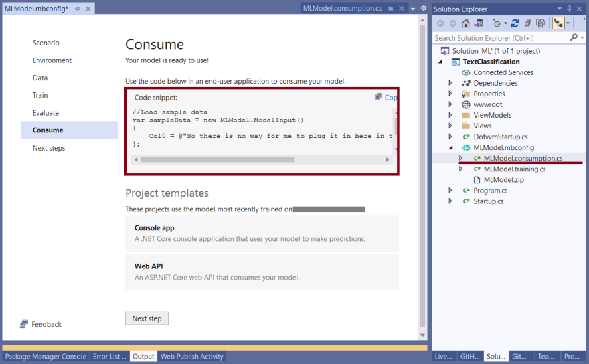Click the Next step button
Image resolution: width=589 pixels, height=364 pixels.
click(147, 318)
